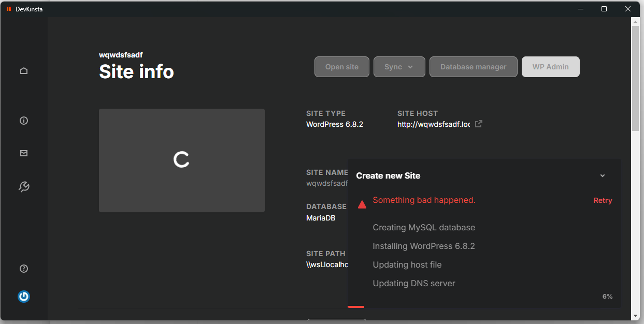Close the DevKinsta window
Screen dimensions: 644x324
click(628, 9)
